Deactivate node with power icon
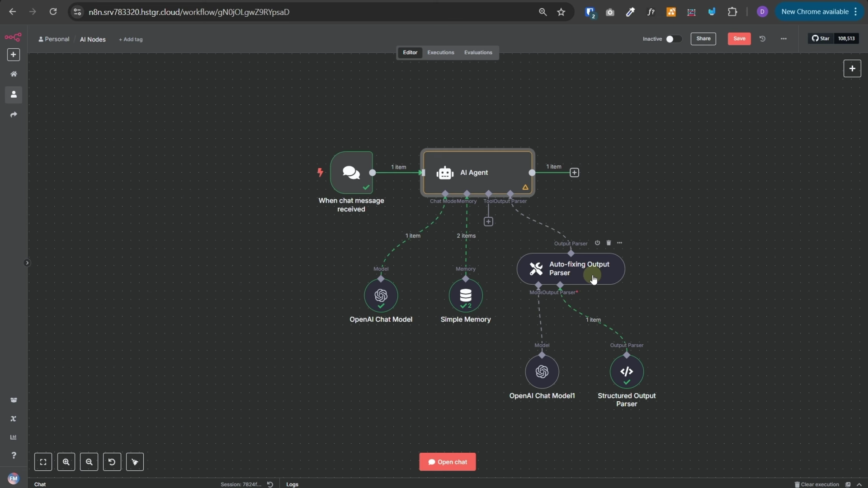 [597, 243]
